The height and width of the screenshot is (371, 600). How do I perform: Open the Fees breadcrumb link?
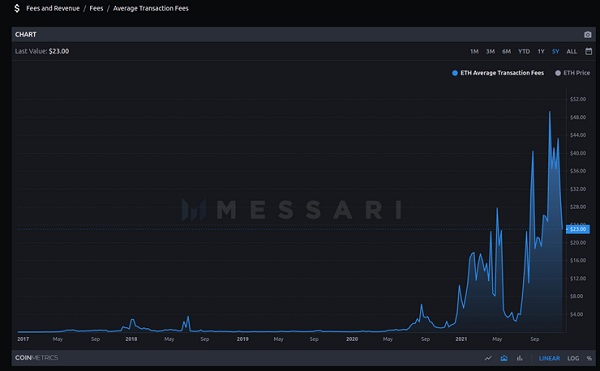tap(96, 8)
